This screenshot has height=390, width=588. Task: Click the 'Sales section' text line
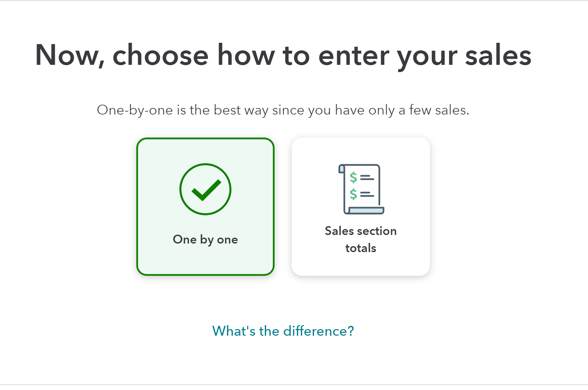[x=361, y=231]
